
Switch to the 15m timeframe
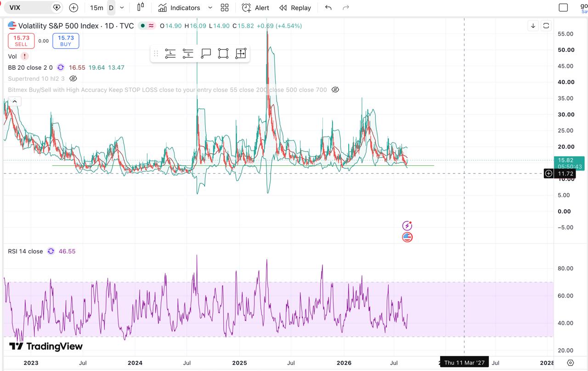click(96, 8)
